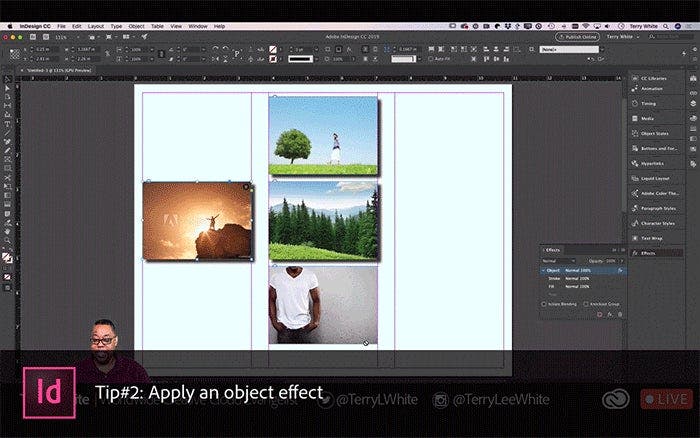Open the Object menu

(135, 25)
